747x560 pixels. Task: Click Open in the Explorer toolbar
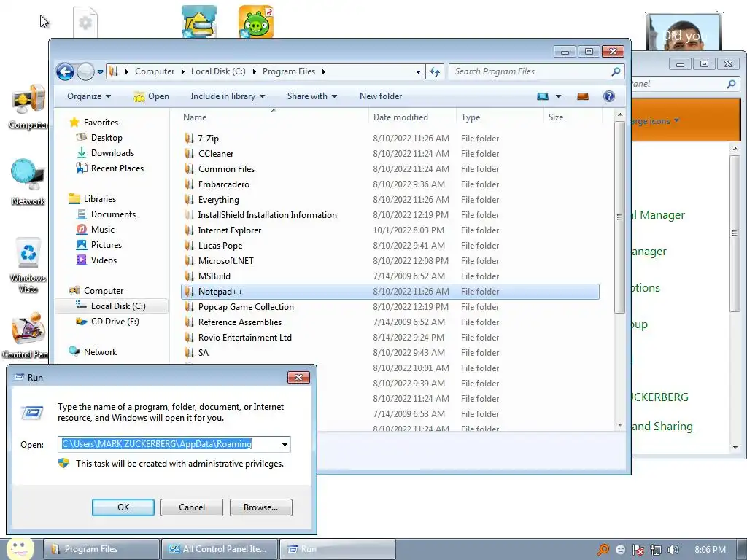pos(152,96)
